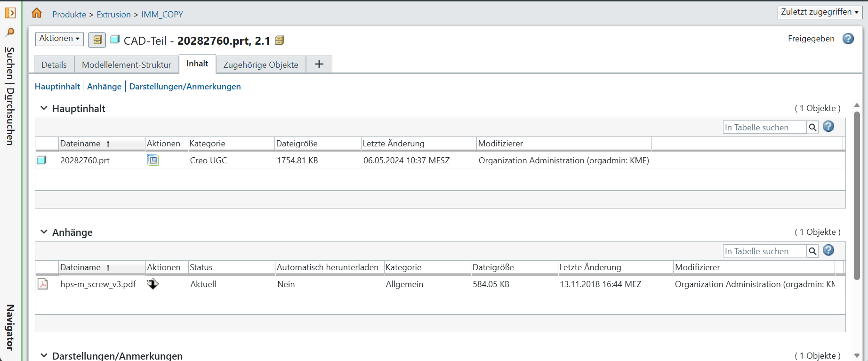Collapse the Darstellungen/Anmerkungen section

pyautogui.click(x=44, y=355)
